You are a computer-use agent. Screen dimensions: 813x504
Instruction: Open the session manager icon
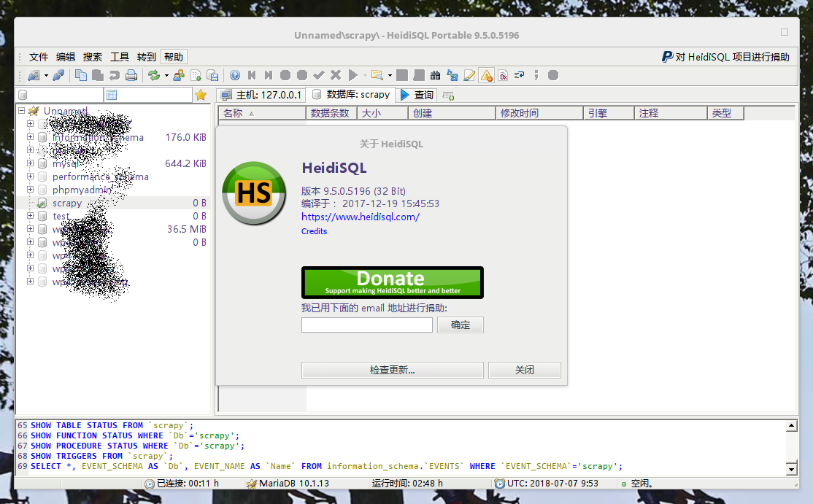point(34,76)
